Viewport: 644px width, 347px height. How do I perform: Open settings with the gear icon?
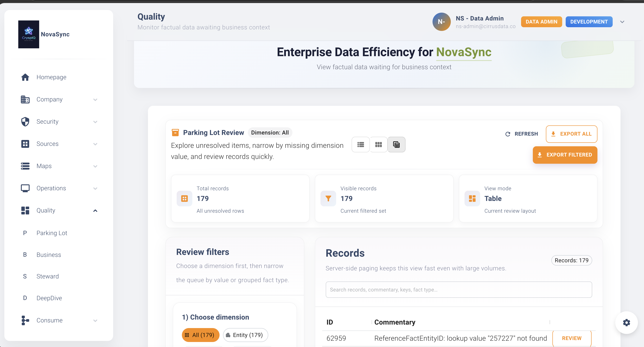(627, 323)
